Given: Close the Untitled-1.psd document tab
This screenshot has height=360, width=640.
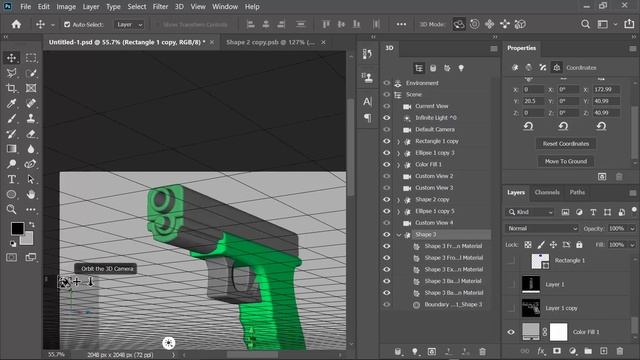Looking at the screenshot, I should click(x=212, y=42).
